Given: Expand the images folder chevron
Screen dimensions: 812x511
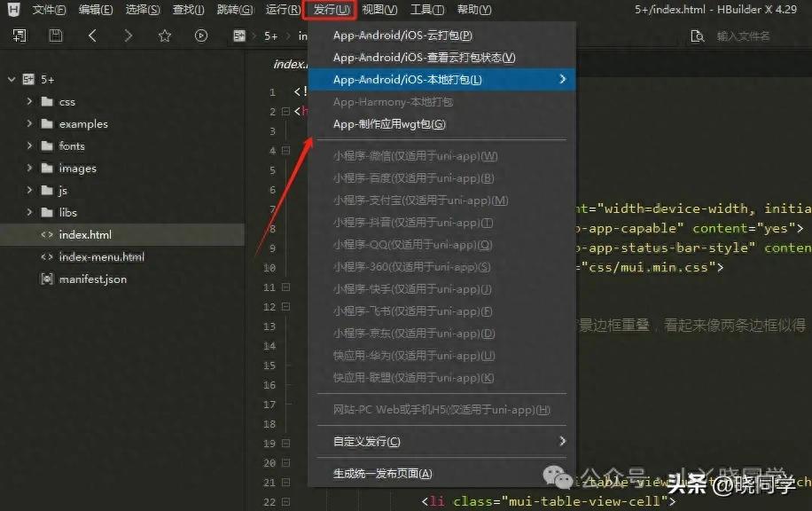Looking at the screenshot, I should [29, 168].
